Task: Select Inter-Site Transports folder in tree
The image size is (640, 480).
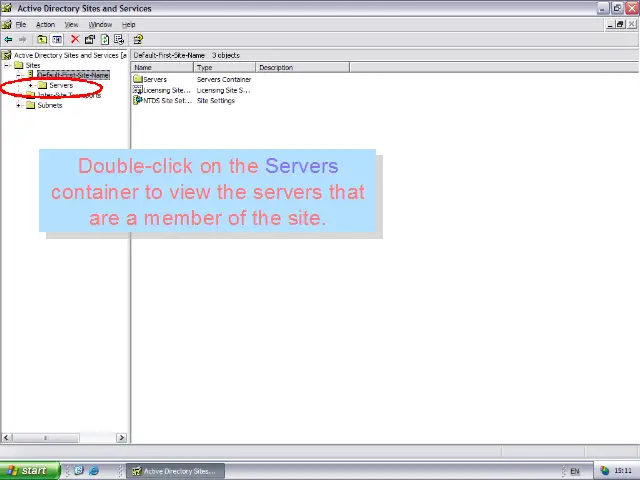Action: (x=69, y=95)
